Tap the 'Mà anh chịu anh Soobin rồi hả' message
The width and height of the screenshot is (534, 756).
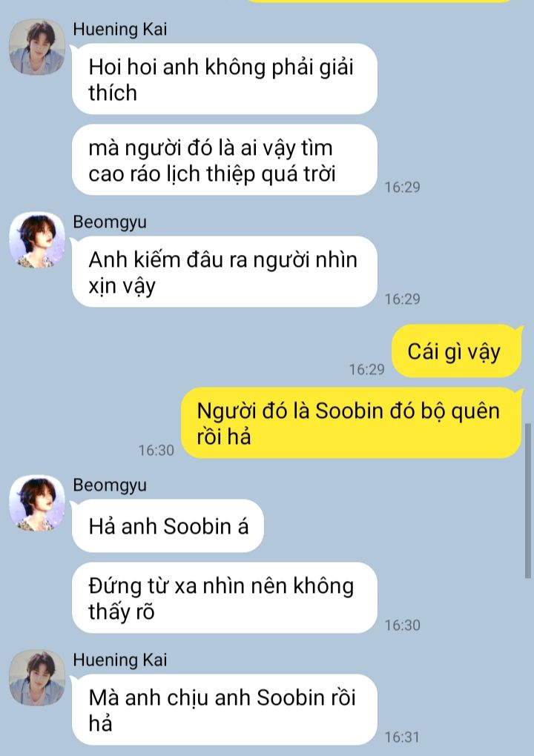[x=224, y=710]
